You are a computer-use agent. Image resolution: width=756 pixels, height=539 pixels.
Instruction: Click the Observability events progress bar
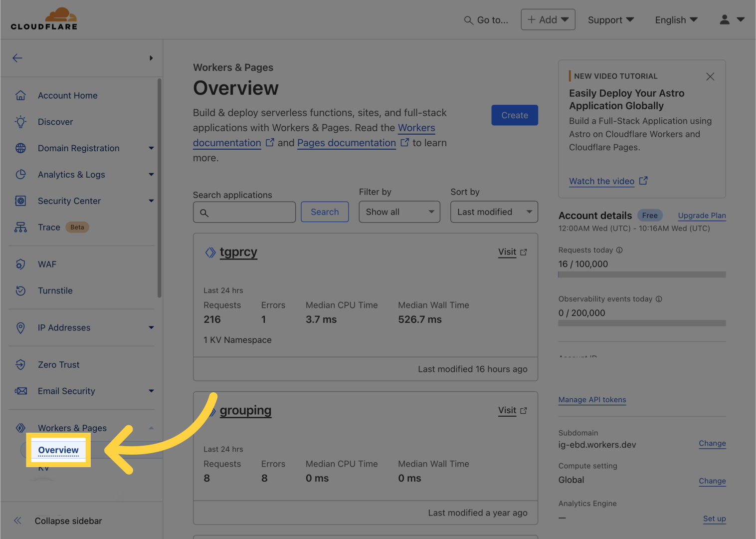click(642, 323)
